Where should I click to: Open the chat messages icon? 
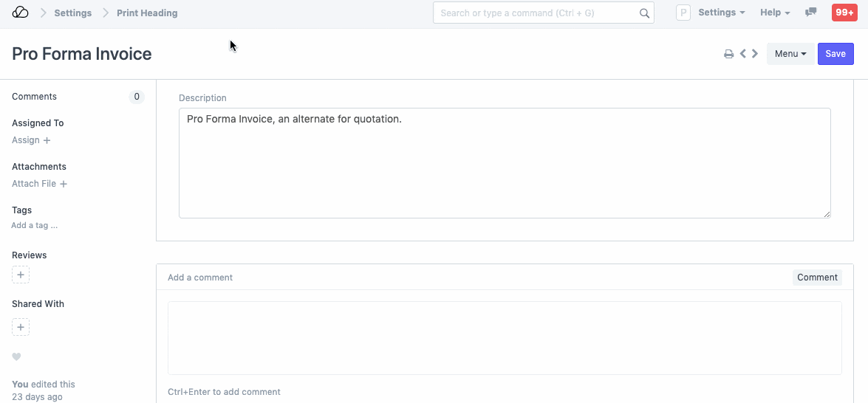[x=811, y=13]
